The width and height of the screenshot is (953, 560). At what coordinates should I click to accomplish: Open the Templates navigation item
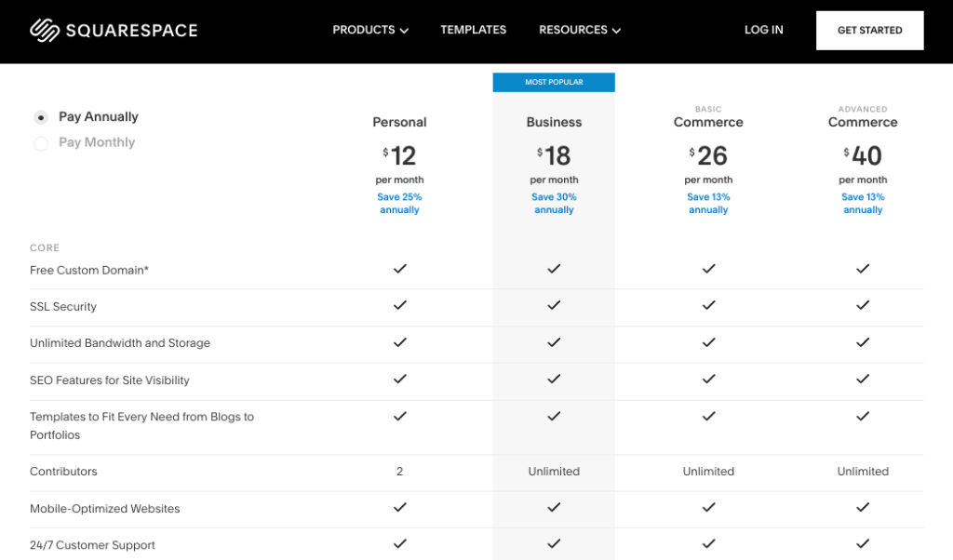click(x=473, y=30)
